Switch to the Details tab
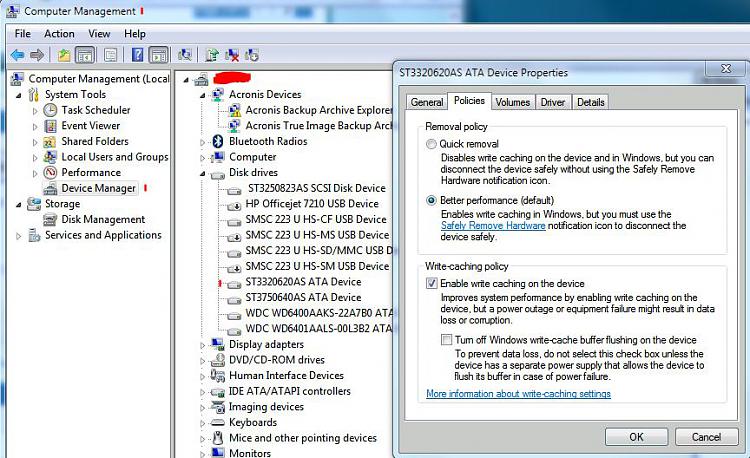The height and width of the screenshot is (458, 750). (590, 102)
